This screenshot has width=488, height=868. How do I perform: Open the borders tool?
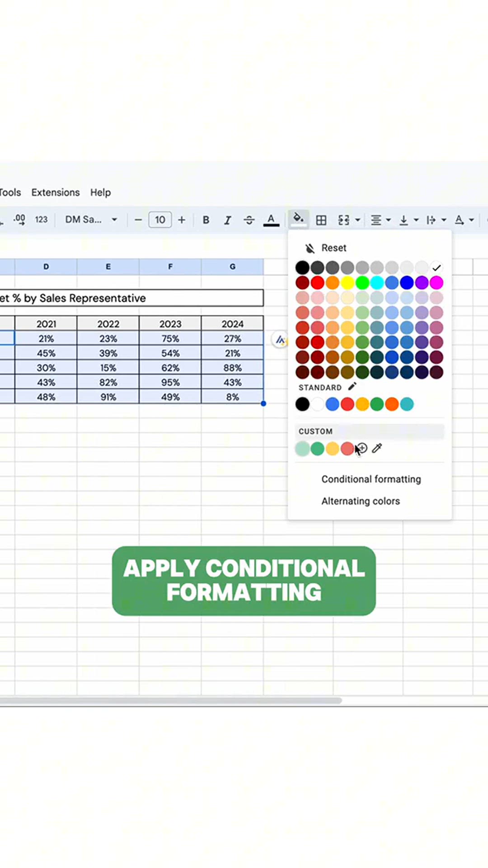[321, 220]
